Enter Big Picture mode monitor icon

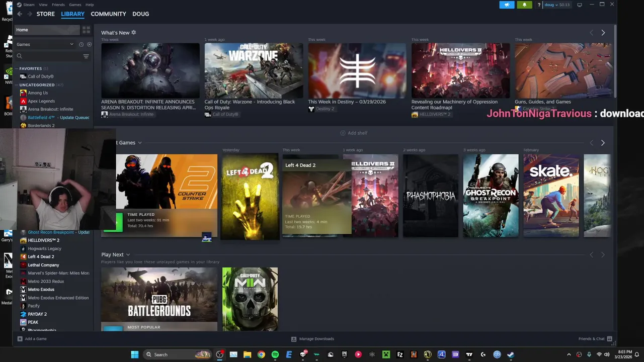[580, 5]
